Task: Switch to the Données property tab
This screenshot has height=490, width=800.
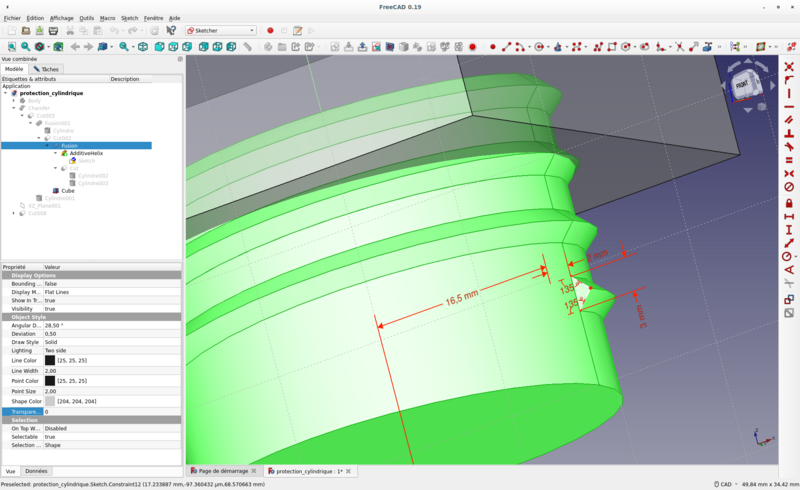Action: pyautogui.click(x=36, y=470)
